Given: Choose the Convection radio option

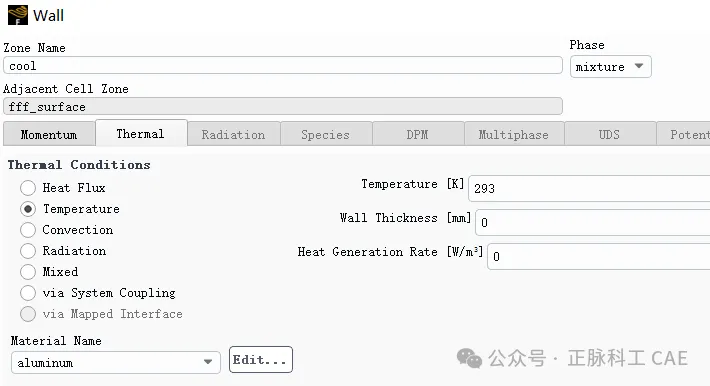Looking at the screenshot, I should [28, 230].
